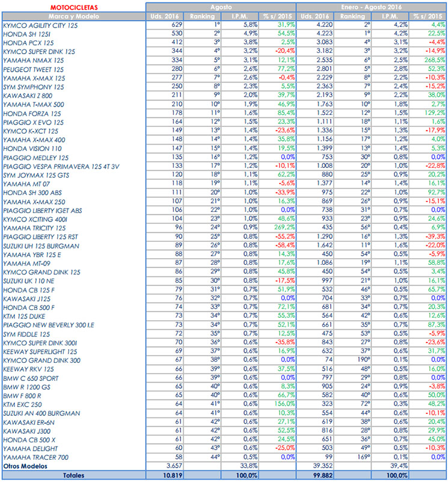This screenshot has width=448, height=482.
Task: Select HONDA SH 300 ABS model name
Action: point(32,193)
